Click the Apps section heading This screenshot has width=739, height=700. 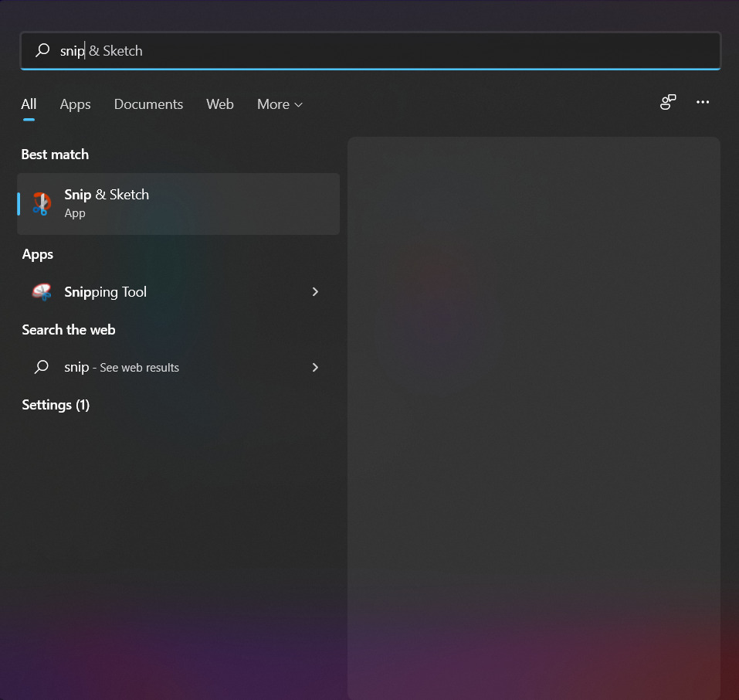pyautogui.click(x=38, y=254)
